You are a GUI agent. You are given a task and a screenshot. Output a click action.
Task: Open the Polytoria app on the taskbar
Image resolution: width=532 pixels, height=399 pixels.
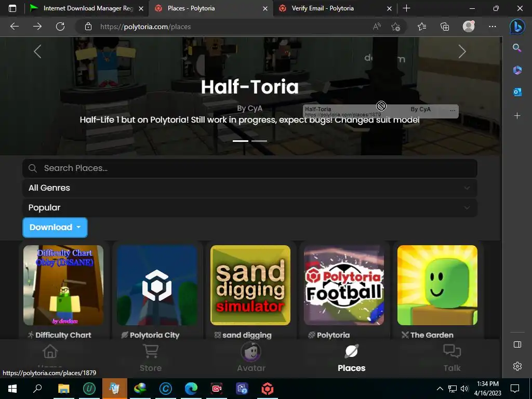[268, 389]
